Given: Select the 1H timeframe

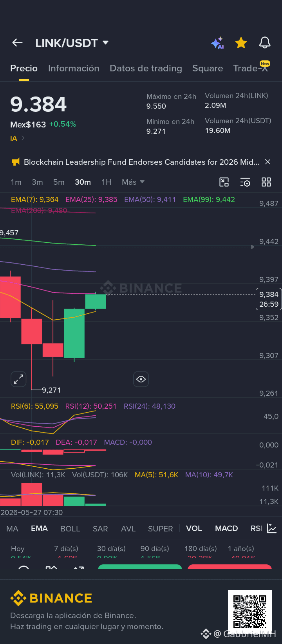Looking at the screenshot, I should (107, 182).
